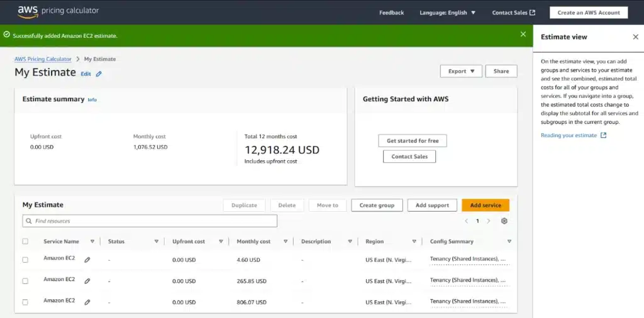Edit the 806.07 USD Amazon EC2 row pencil
Image resolution: width=644 pixels, height=318 pixels.
point(87,302)
